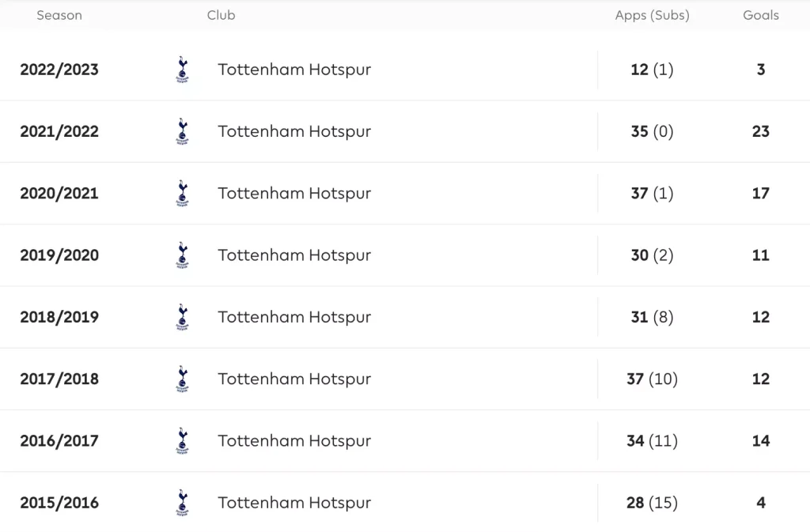Open Tottenham Hotspur link for 2018/2019
The height and width of the screenshot is (532, 810).
pyautogui.click(x=294, y=317)
